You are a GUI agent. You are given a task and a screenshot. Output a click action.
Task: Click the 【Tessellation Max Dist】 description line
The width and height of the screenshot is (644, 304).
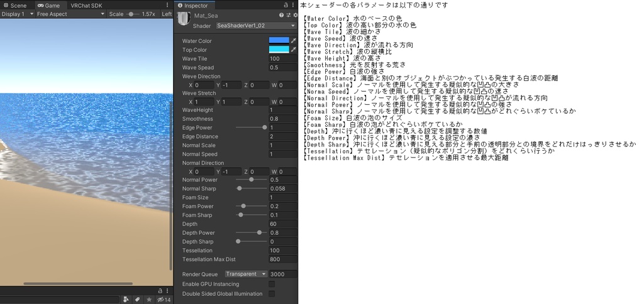tap(404, 158)
